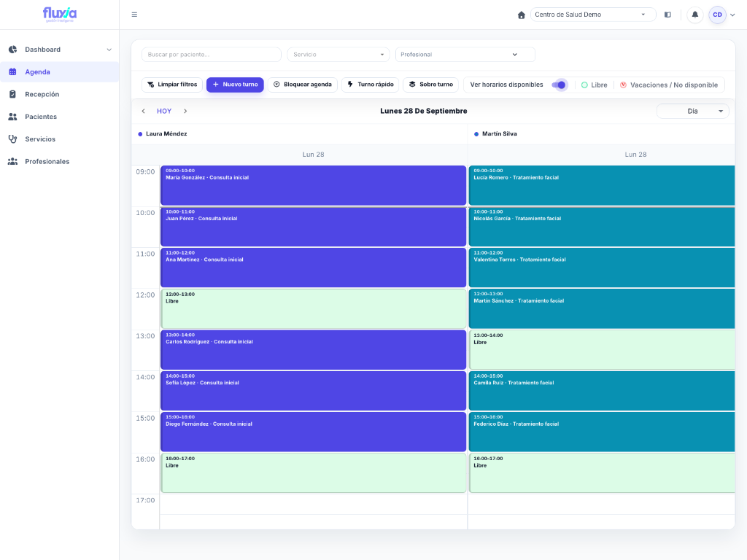Click the Pacientes people icon

13,117
